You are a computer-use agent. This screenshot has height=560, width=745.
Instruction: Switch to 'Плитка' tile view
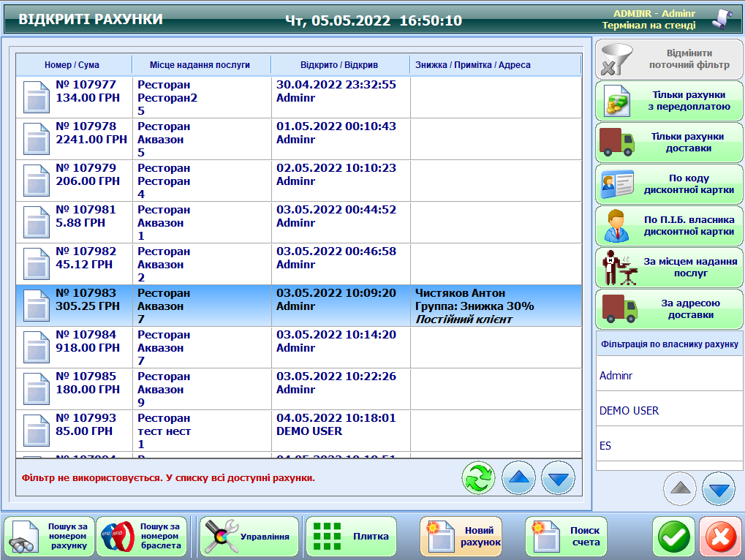pyautogui.click(x=351, y=537)
